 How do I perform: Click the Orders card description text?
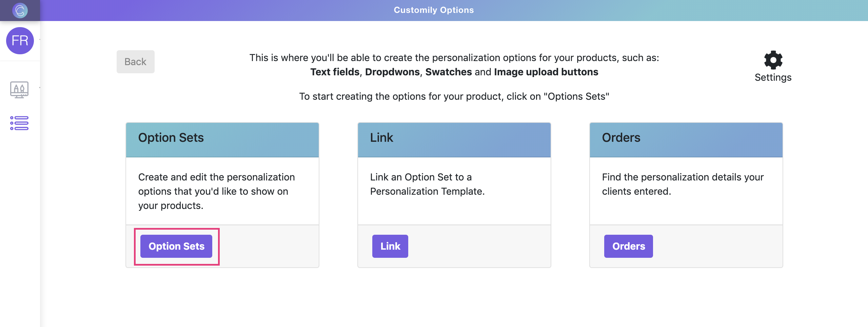tap(683, 184)
